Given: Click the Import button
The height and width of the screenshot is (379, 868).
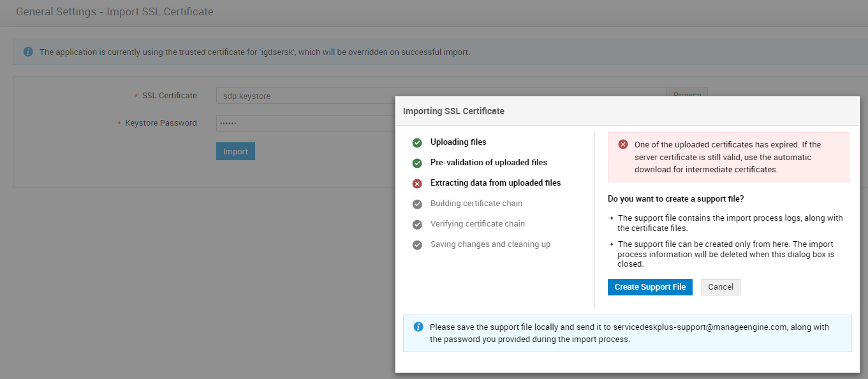Looking at the screenshot, I should point(235,151).
